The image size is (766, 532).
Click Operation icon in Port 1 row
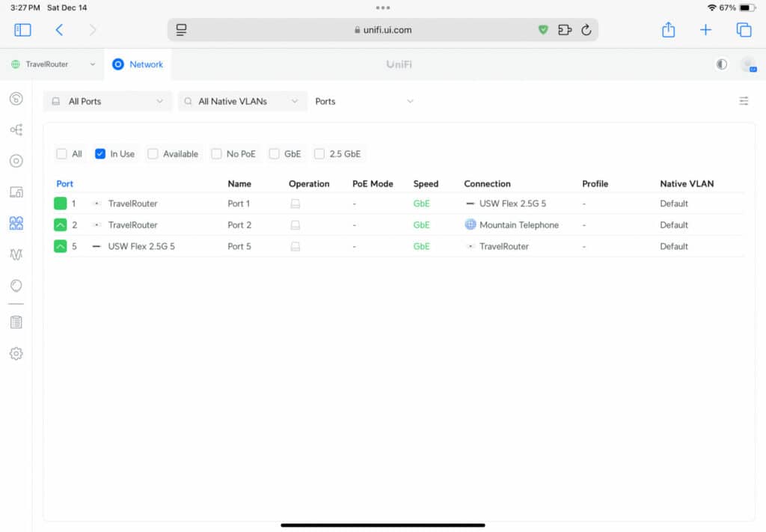[x=295, y=204]
